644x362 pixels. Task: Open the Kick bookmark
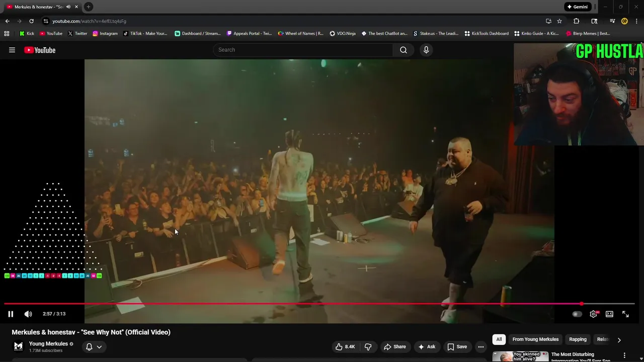coord(27,33)
